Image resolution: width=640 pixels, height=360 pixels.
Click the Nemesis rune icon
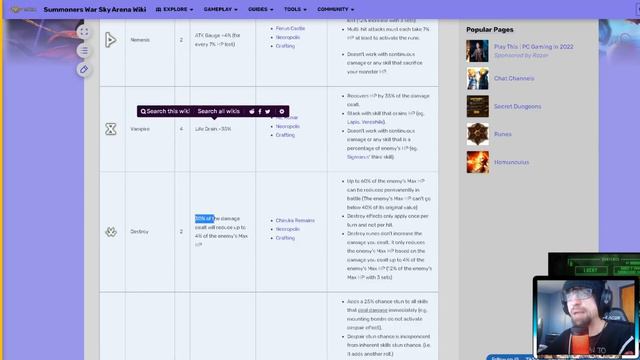pyautogui.click(x=111, y=40)
